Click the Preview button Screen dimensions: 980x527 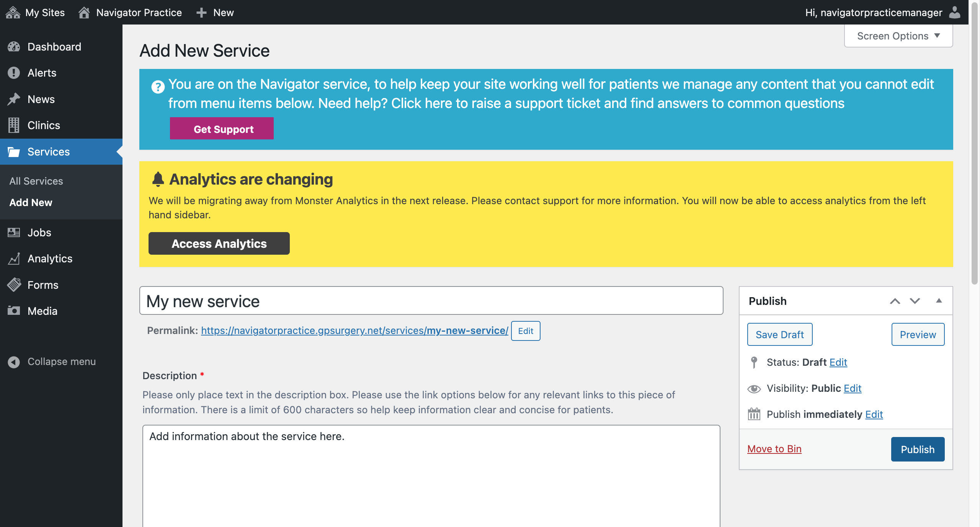coord(918,334)
